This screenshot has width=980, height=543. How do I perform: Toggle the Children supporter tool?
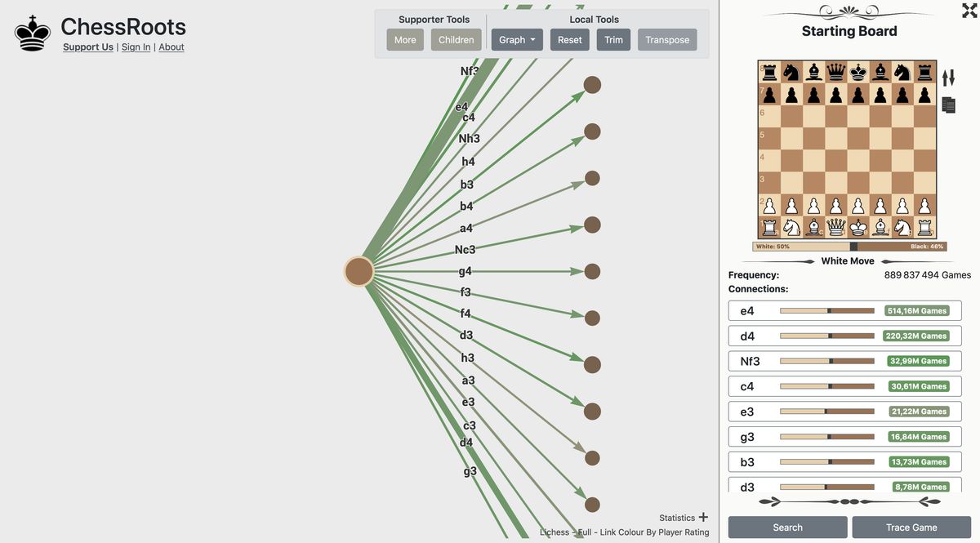456,38
